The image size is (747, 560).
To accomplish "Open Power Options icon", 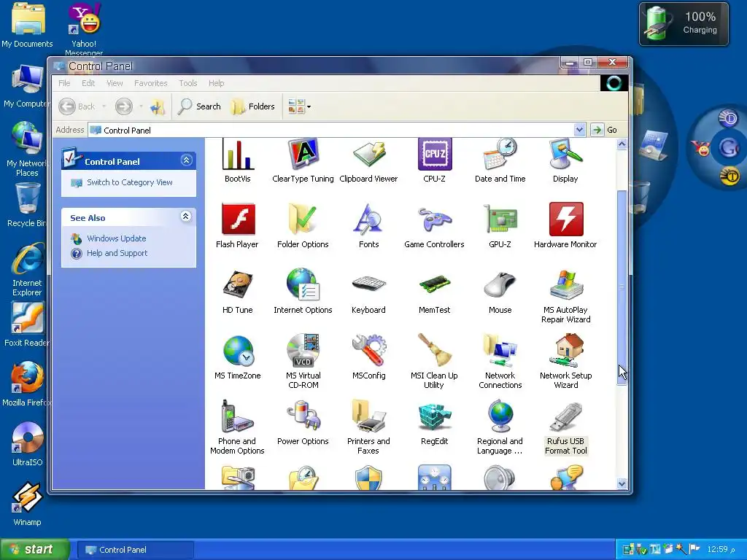I will tap(303, 423).
